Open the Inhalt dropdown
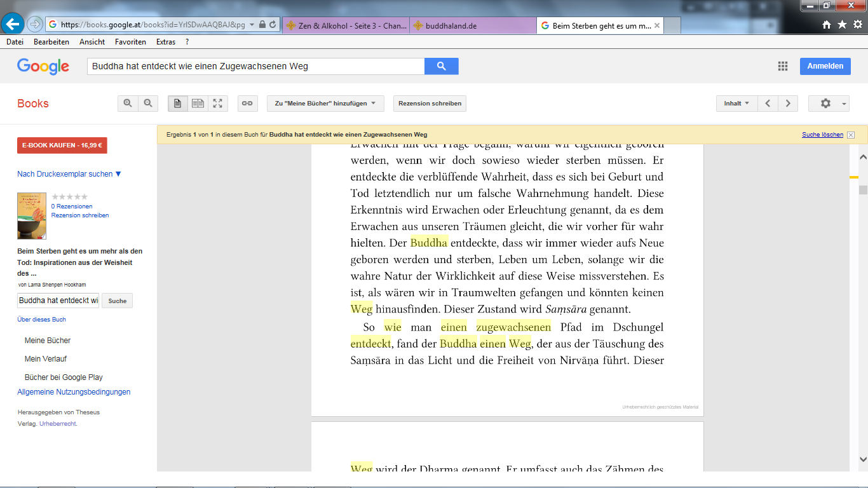 (x=736, y=103)
